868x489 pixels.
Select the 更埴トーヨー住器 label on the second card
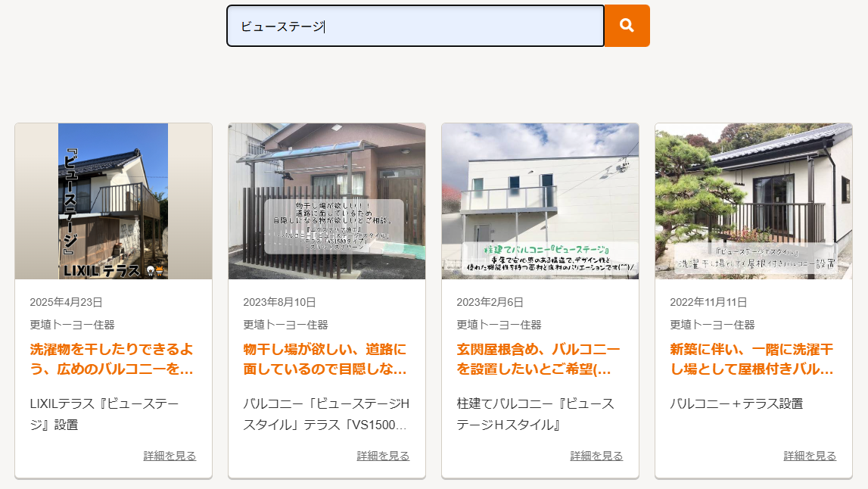285,325
